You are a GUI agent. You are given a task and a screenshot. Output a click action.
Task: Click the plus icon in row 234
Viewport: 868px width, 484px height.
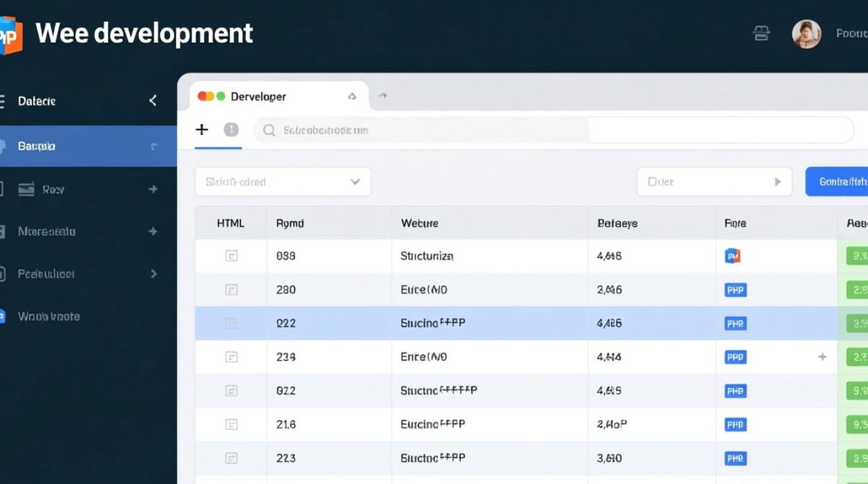pos(822,356)
